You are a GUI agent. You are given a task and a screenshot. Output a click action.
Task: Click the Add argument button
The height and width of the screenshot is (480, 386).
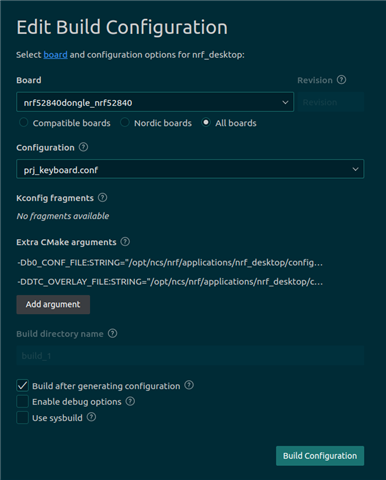(53, 304)
